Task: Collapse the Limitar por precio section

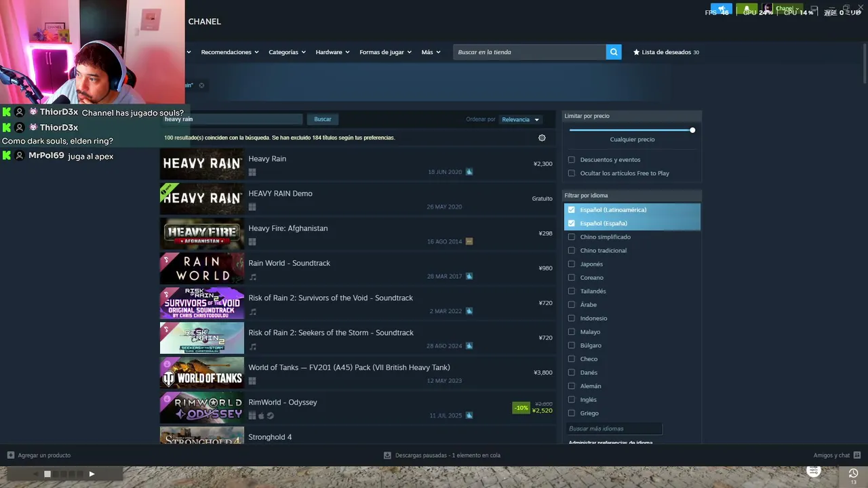Action: click(x=632, y=116)
